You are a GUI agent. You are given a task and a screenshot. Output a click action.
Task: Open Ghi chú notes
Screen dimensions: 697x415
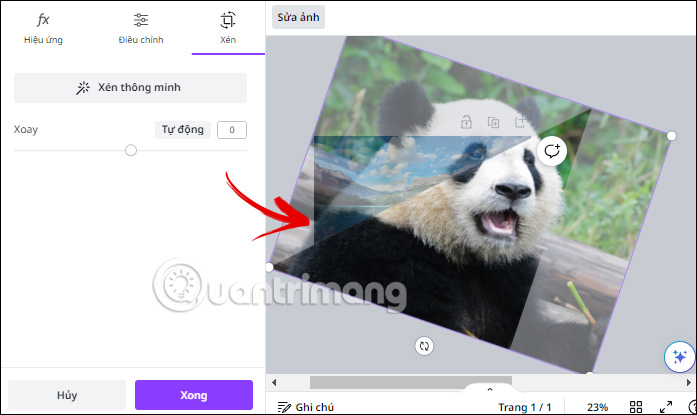305,407
